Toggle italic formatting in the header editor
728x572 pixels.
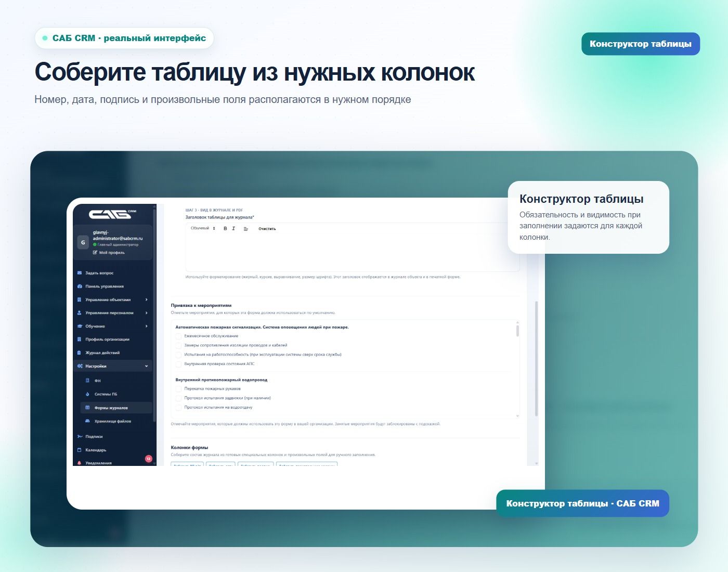[233, 229]
